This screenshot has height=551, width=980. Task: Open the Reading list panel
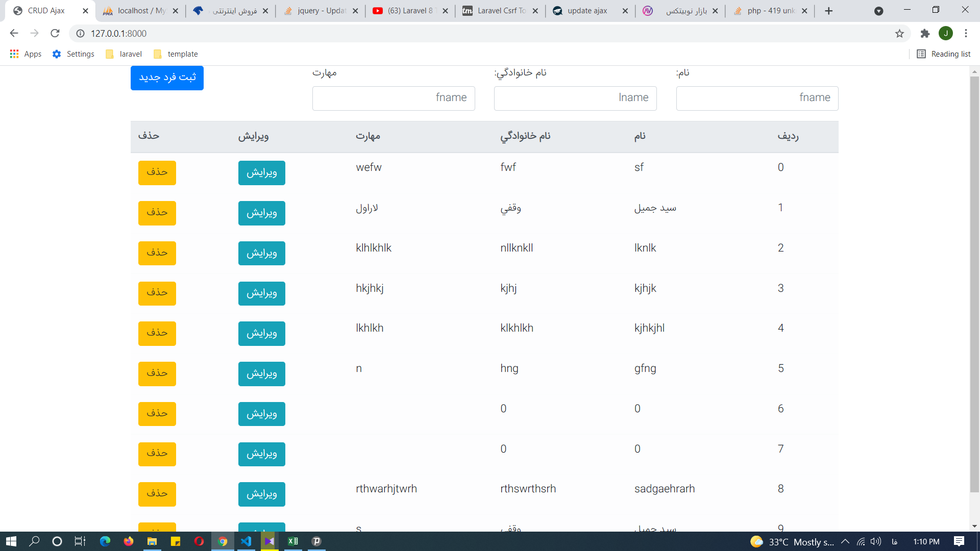[944, 54]
